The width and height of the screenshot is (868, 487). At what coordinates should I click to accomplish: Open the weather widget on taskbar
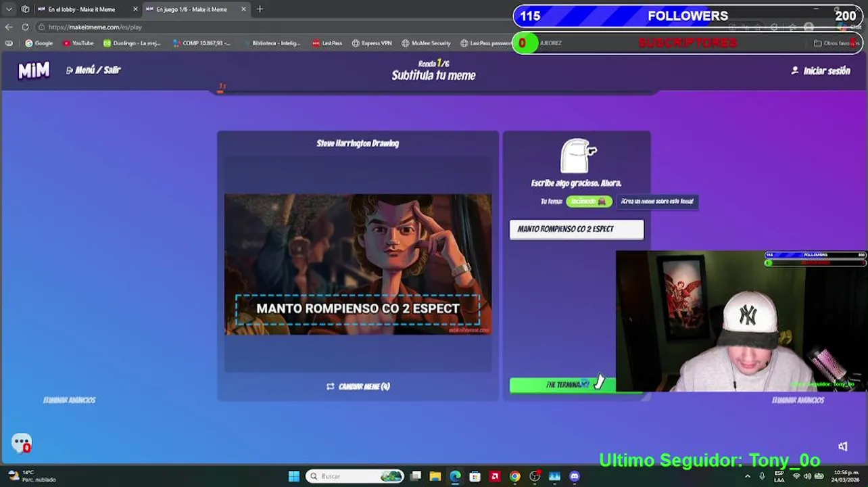point(30,476)
